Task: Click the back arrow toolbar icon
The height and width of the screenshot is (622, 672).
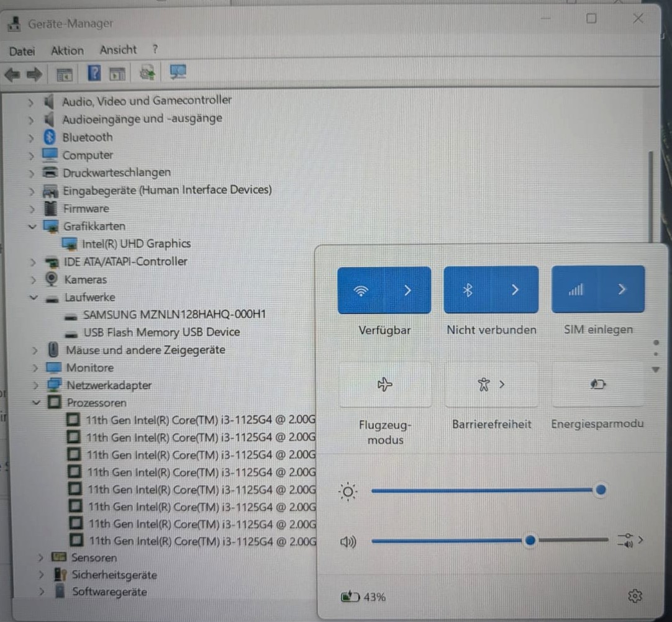Action: 12,74
